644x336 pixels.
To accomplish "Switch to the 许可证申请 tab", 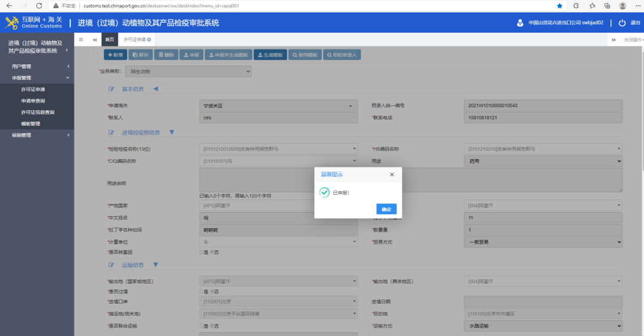I will 135,40.
